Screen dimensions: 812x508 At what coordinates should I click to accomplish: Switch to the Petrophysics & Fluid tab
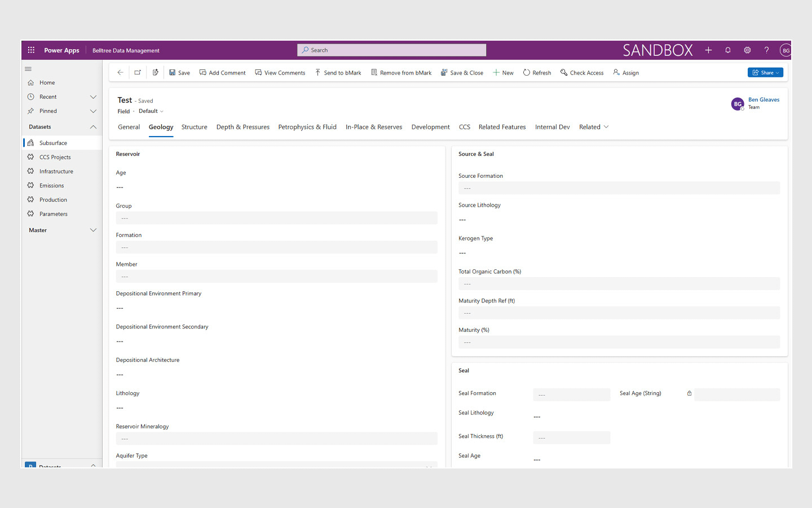click(x=307, y=127)
